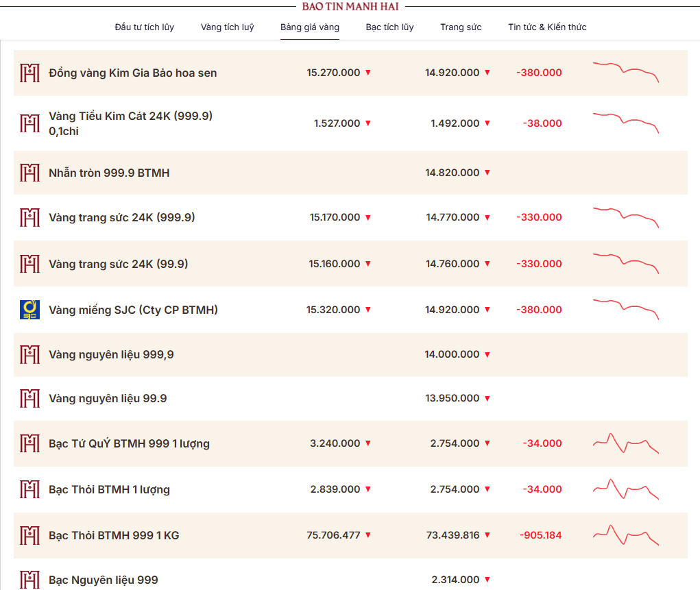Go to the Bạc tích lũy section
Viewport: 700px width, 590px height.
click(x=389, y=27)
